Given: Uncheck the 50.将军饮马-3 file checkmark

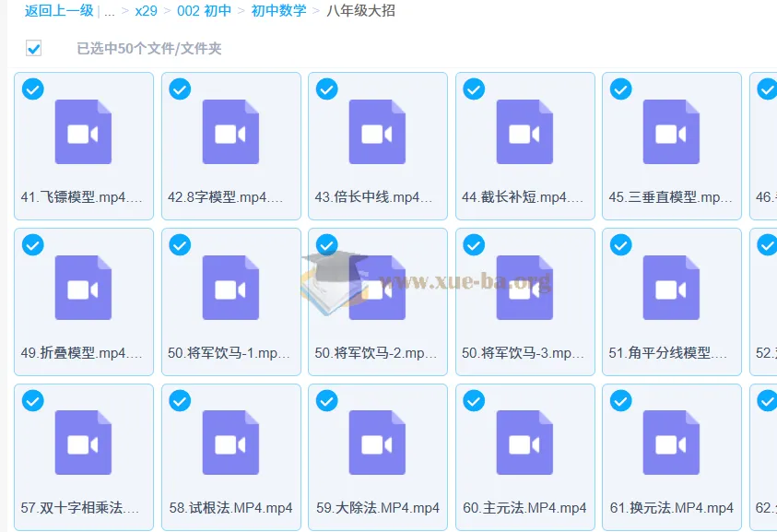Looking at the screenshot, I should (x=474, y=244).
